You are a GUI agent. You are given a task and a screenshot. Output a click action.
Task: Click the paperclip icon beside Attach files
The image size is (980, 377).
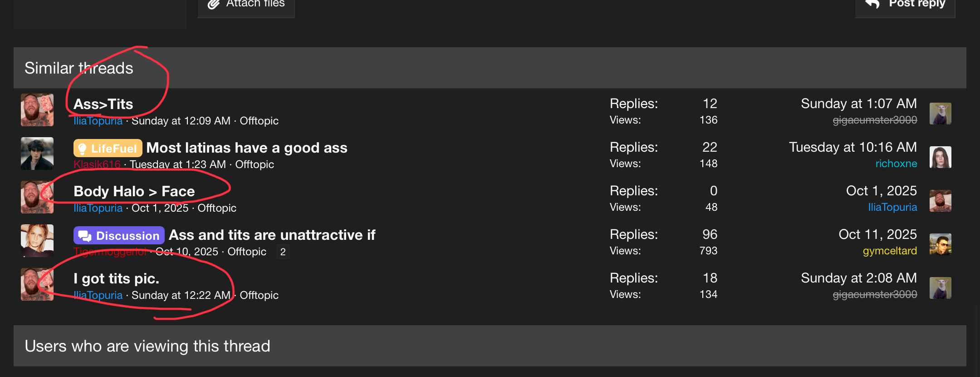point(214,4)
